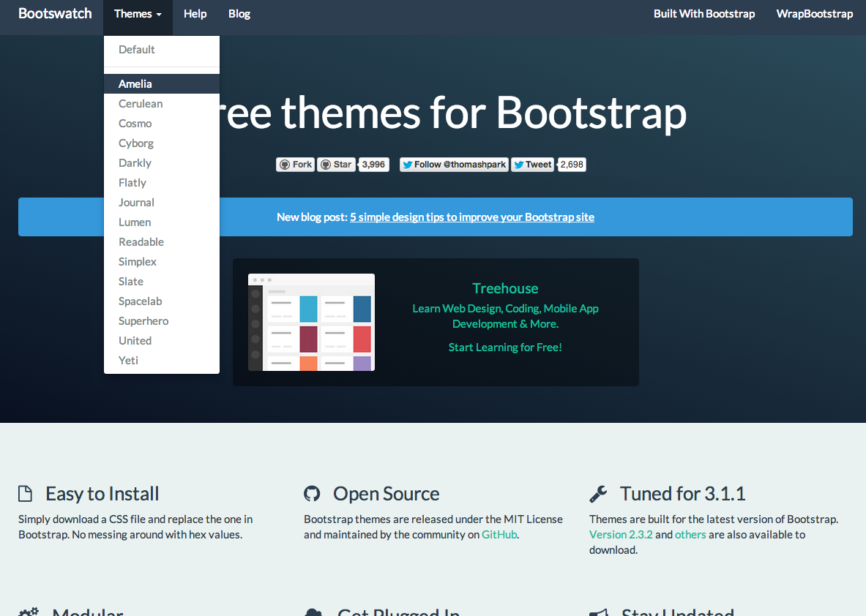This screenshot has height=616, width=866.
Task: Click Start Learning for Free! link
Action: tap(505, 348)
